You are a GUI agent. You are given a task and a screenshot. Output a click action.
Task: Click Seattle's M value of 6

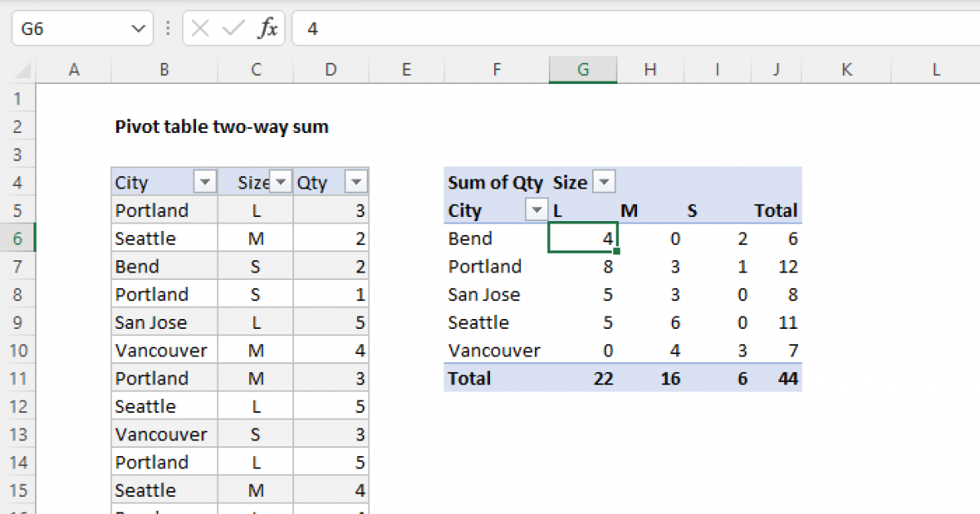675,322
